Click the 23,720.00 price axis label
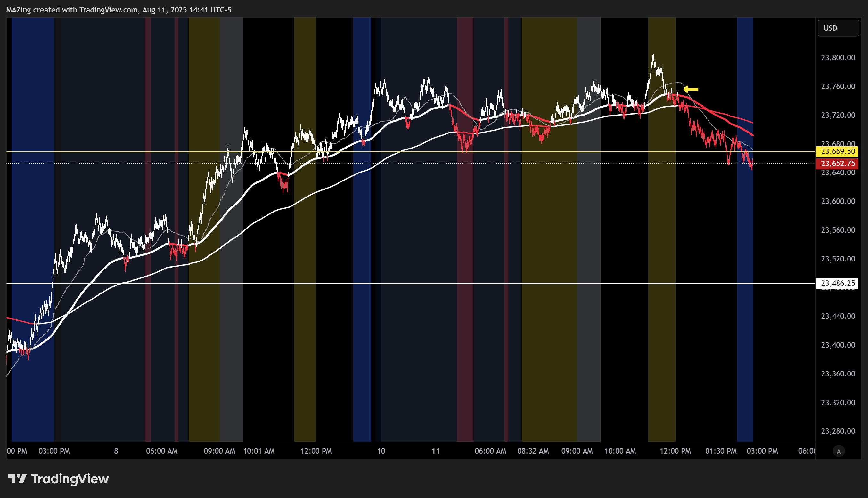 (x=838, y=115)
